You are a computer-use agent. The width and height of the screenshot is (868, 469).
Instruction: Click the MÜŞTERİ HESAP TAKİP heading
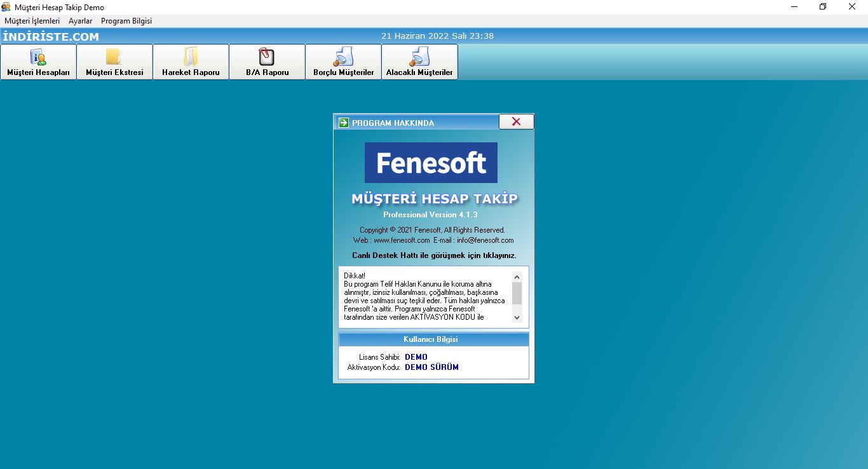(435, 199)
